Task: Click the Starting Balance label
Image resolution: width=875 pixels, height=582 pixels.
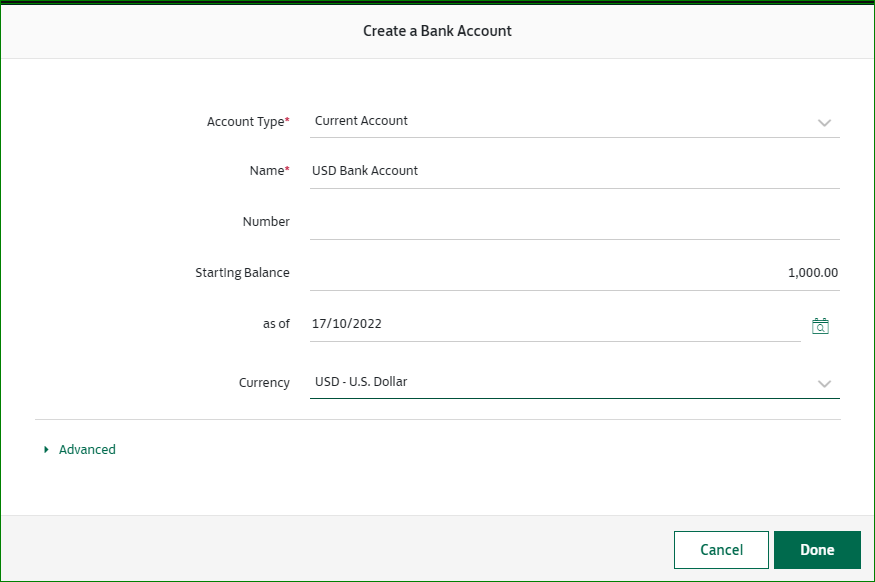Action: point(242,273)
